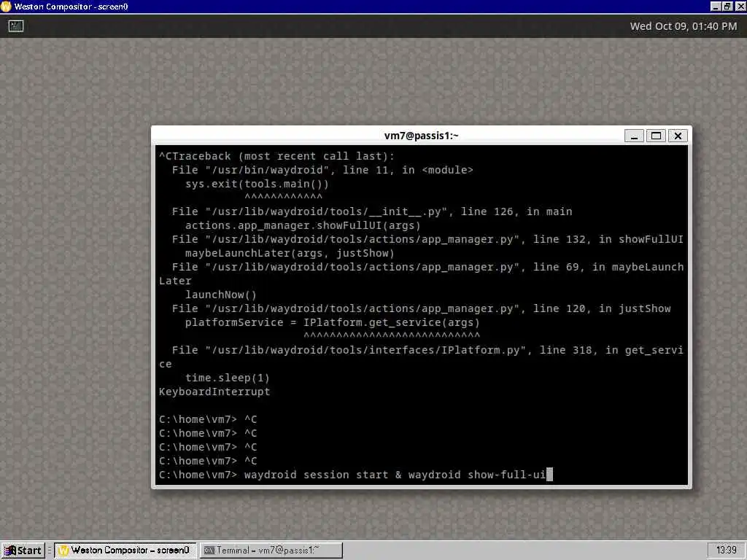
Task: Click the sys.exit(tools.main()) line
Action: (x=257, y=184)
